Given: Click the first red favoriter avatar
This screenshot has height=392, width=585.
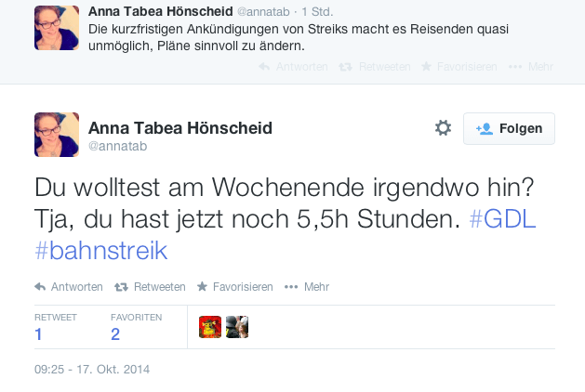Looking at the screenshot, I should click(209, 327).
